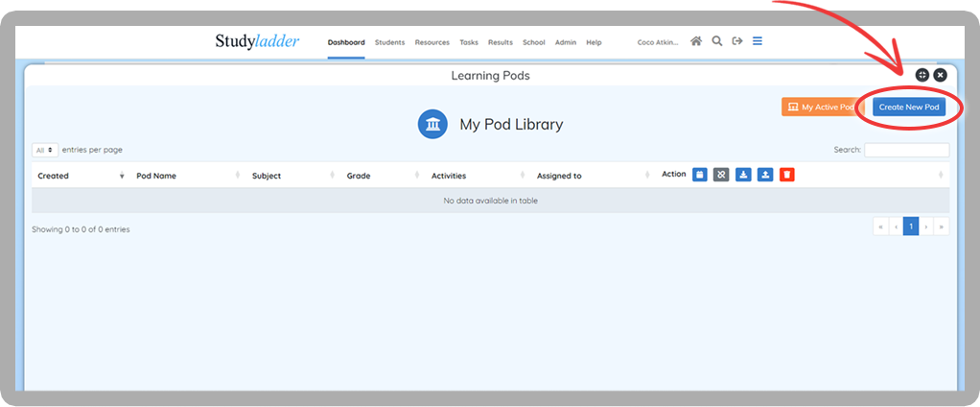Open the hamburger menu icon
The width and height of the screenshot is (980, 407).
pyautogui.click(x=758, y=41)
